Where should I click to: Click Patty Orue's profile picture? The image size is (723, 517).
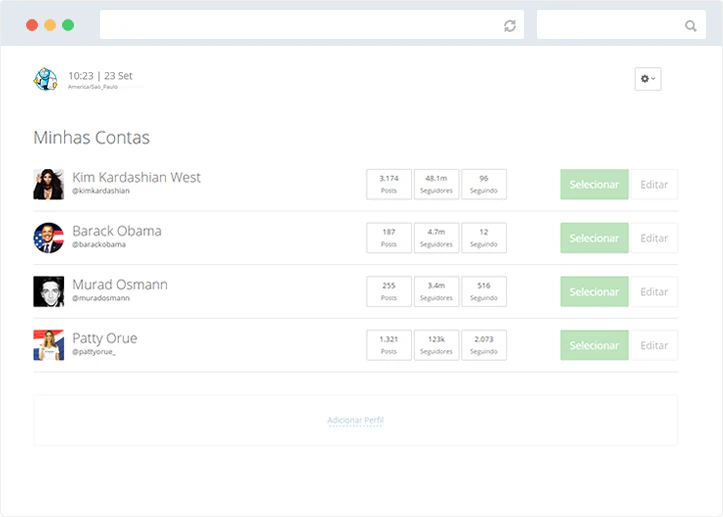pyautogui.click(x=48, y=345)
